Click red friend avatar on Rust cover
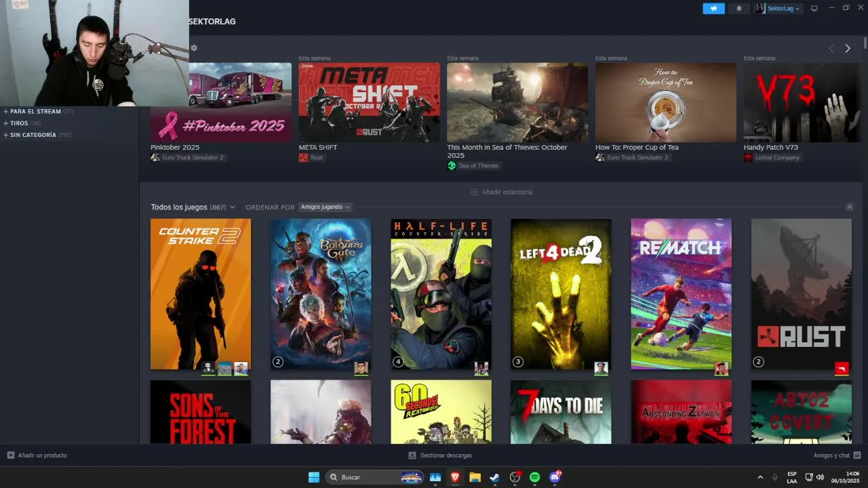The image size is (868, 488). pos(842,368)
